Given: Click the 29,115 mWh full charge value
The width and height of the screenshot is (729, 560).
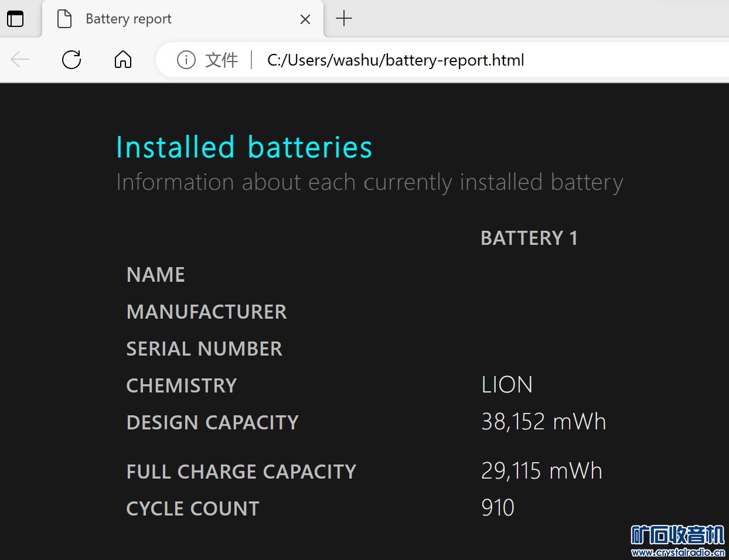Looking at the screenshot, I should [x=541, y=471].
